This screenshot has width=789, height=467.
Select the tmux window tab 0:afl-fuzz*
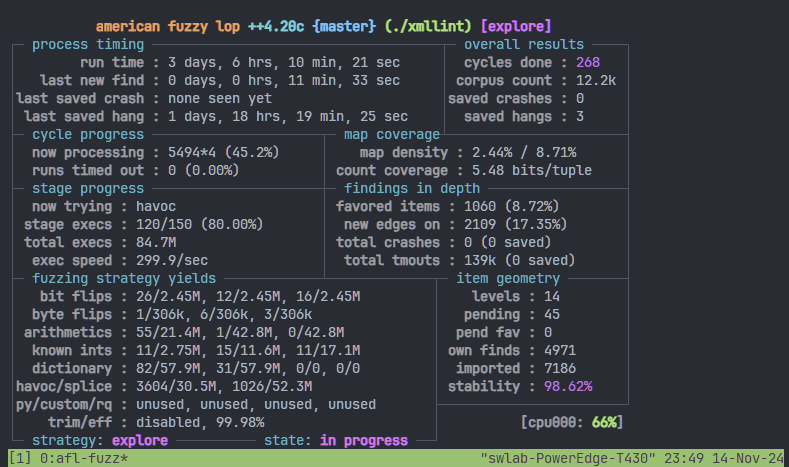coord(84,458)
